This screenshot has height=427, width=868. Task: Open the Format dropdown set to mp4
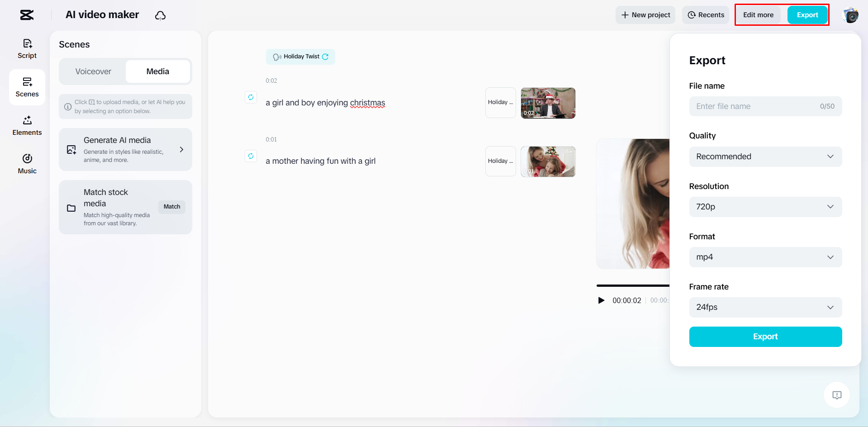765,257
